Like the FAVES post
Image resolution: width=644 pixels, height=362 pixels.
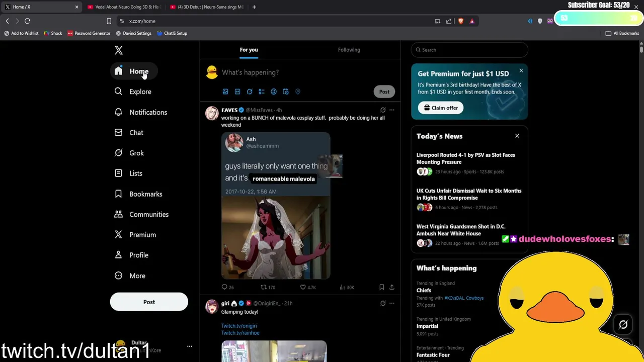coord(307,287)
